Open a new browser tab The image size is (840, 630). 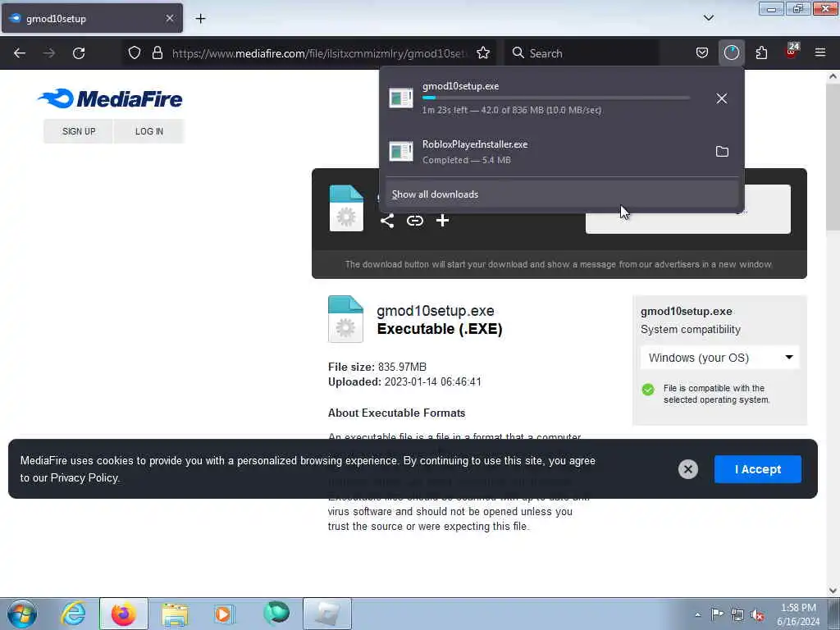pyautogui.click(x=200, y=19)
